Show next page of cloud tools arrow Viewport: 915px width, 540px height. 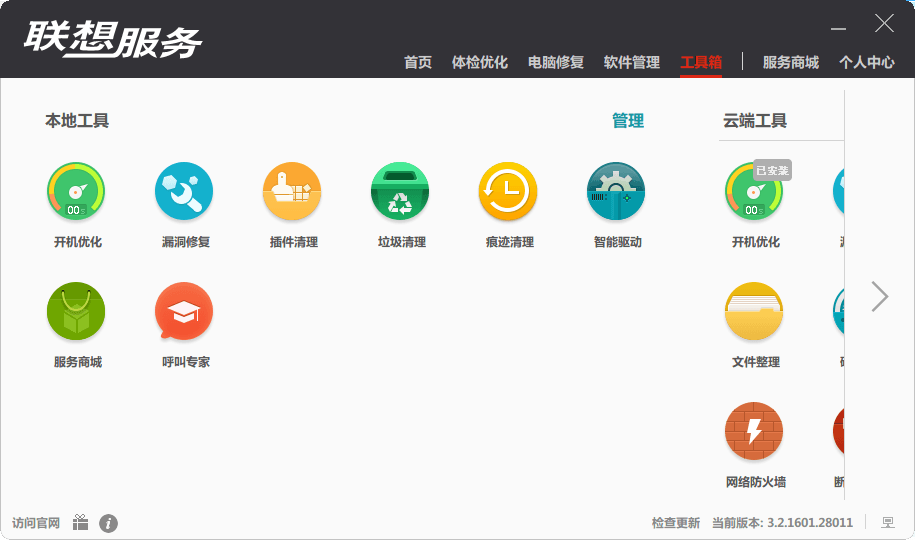pyautogui.click(x=879, y=297)
